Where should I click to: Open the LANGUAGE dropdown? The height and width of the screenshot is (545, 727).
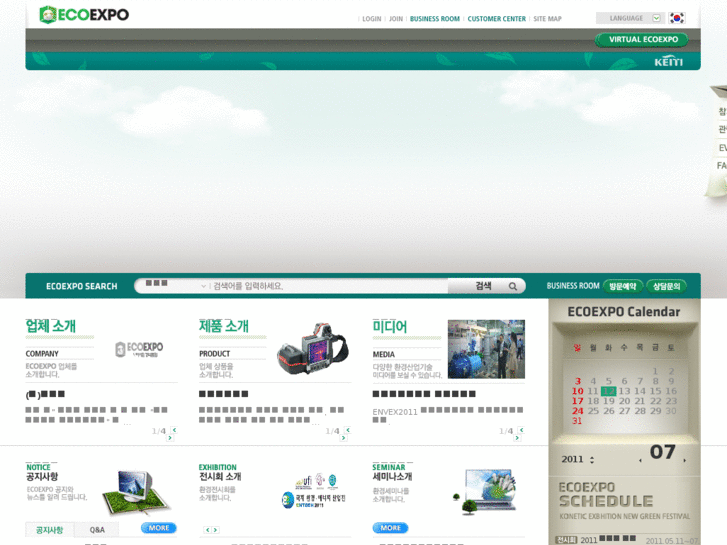[x=630, y=18]
